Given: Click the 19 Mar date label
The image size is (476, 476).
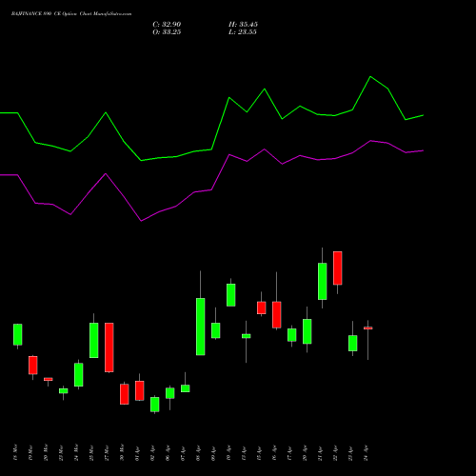Looking at the screenshot, I should coord(30,452).
